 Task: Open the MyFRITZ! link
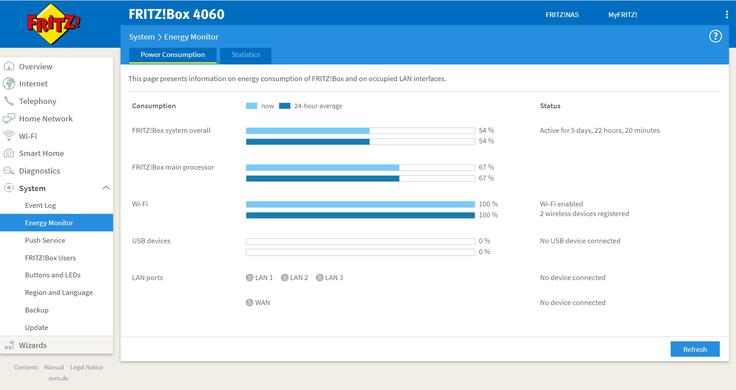click(622, 15)
